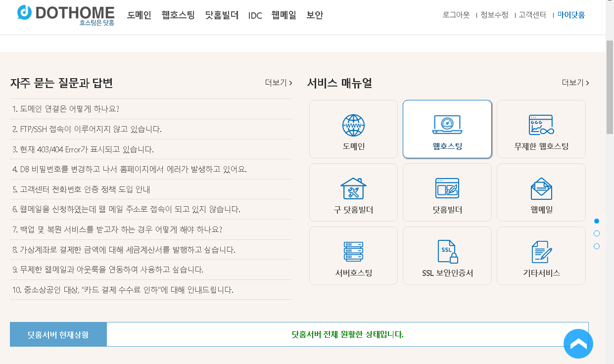
Task: Click the 닷홈서버 현재상황 label
Action: pos(58,334)
